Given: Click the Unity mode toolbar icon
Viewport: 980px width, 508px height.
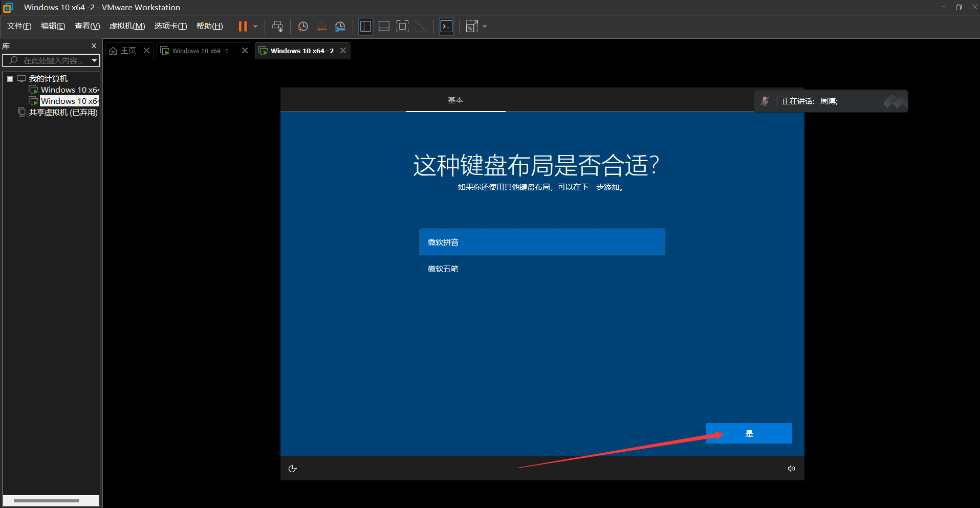Looking at the screenshot, I should pyautogui.click(x=421, y=27).
